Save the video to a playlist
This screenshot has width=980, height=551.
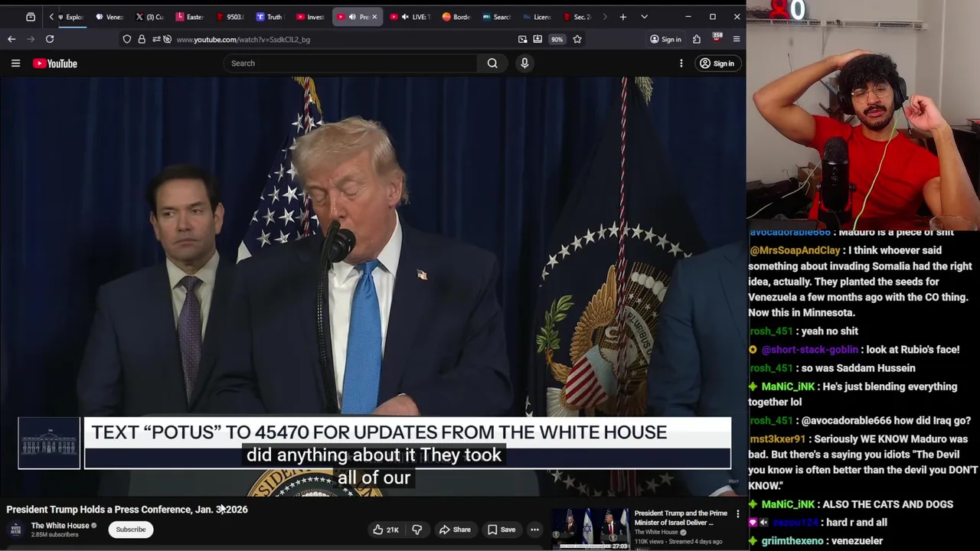501,530
